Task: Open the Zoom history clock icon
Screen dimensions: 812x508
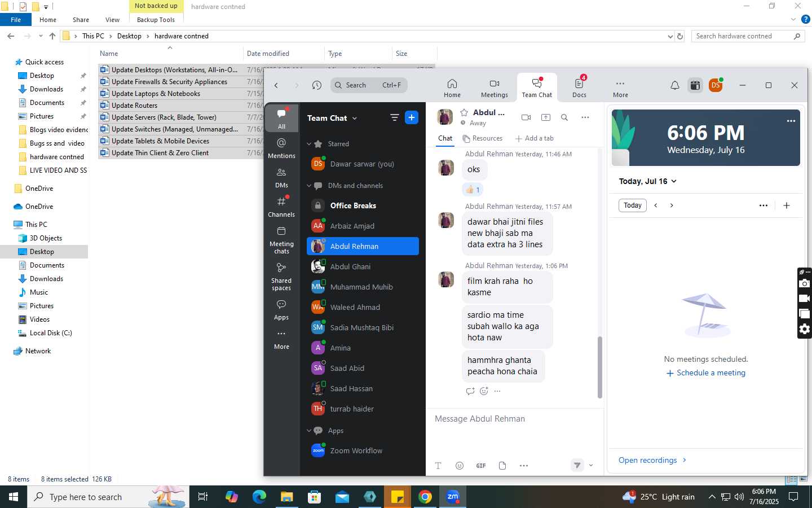Action: 317,85
